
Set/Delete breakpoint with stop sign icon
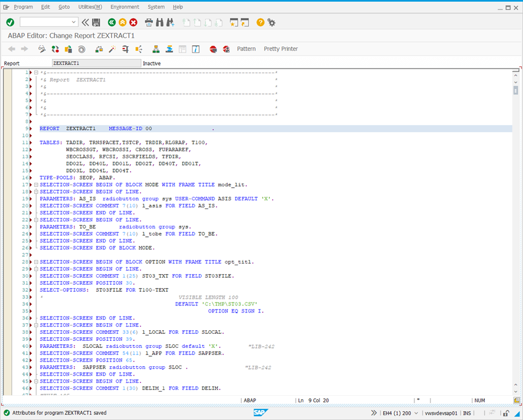tap(213, 49)
